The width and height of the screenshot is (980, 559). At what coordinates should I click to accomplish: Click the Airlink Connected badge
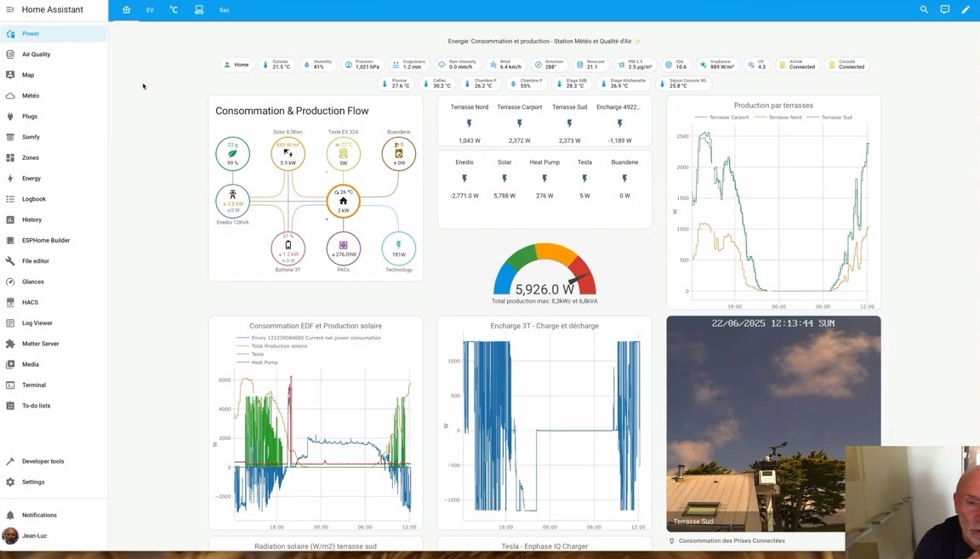[797, 65]
